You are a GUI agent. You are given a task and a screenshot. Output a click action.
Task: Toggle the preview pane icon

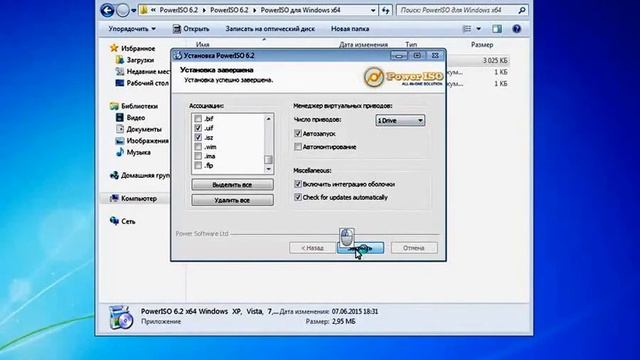point(497,29)
